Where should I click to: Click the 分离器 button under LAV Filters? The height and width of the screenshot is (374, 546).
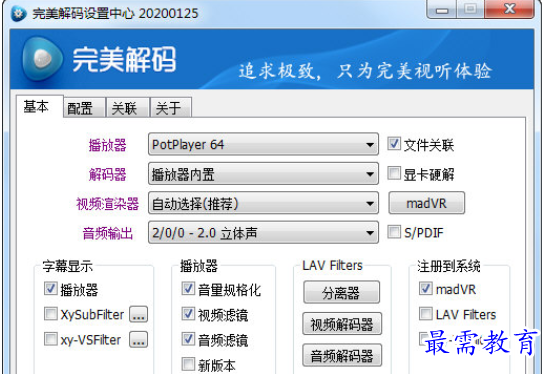(x=342, y=293)
